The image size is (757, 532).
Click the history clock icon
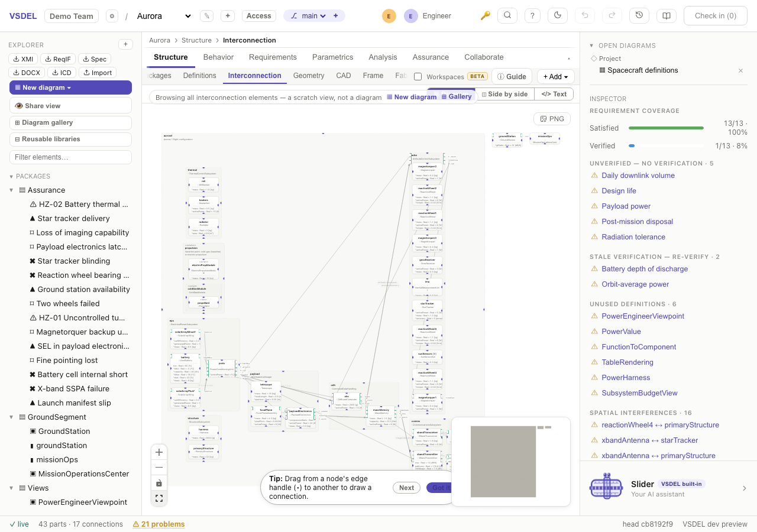pyautogui.click(x=639, y=16)
